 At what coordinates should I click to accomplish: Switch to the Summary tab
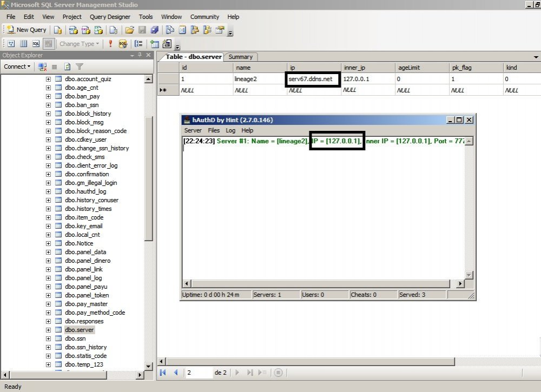click(x=240, y=57)
